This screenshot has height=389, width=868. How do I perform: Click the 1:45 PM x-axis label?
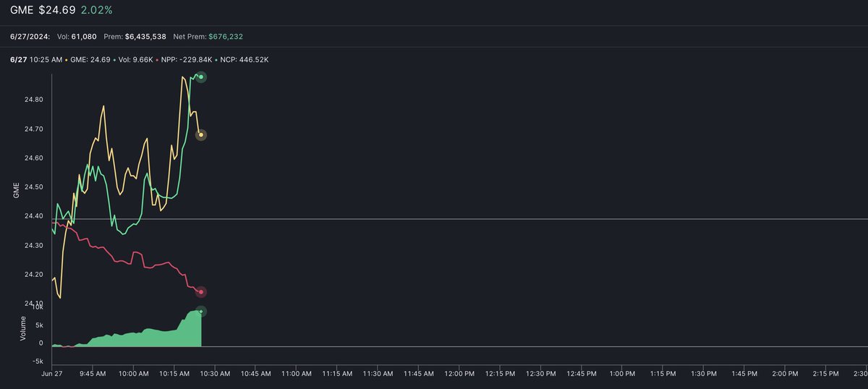click(x=746, y=375)
